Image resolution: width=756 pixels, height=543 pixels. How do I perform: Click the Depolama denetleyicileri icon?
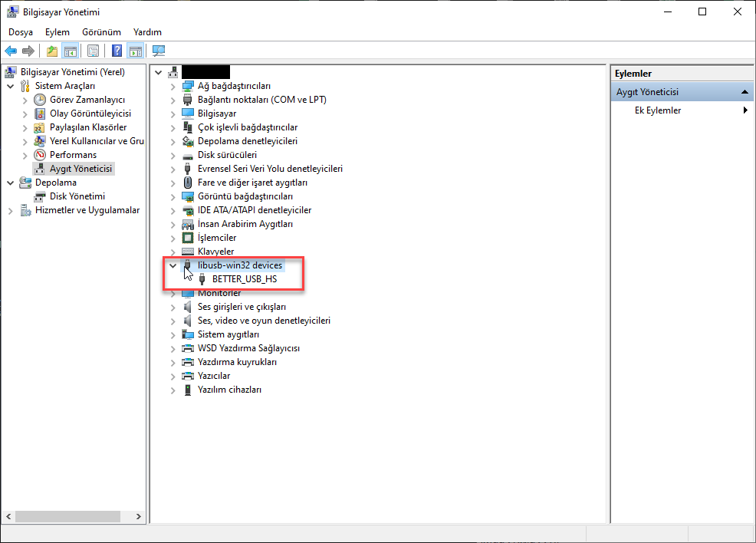coord(188,141)
